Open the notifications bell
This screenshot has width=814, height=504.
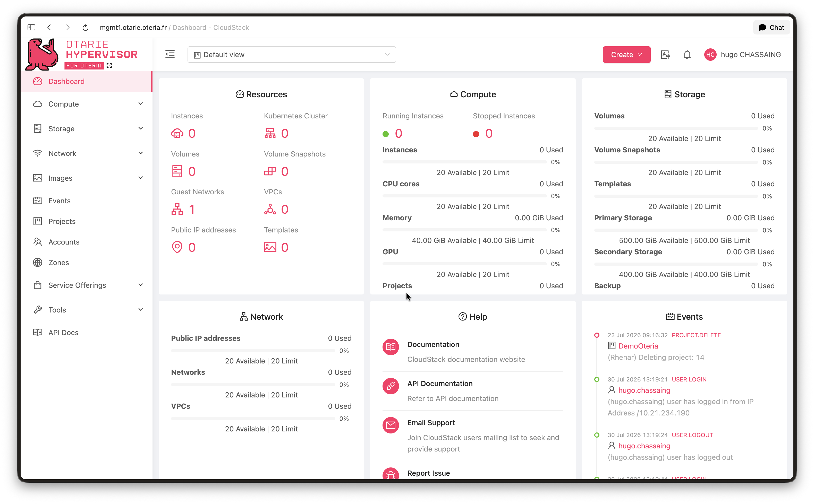[x=687, y=55]
